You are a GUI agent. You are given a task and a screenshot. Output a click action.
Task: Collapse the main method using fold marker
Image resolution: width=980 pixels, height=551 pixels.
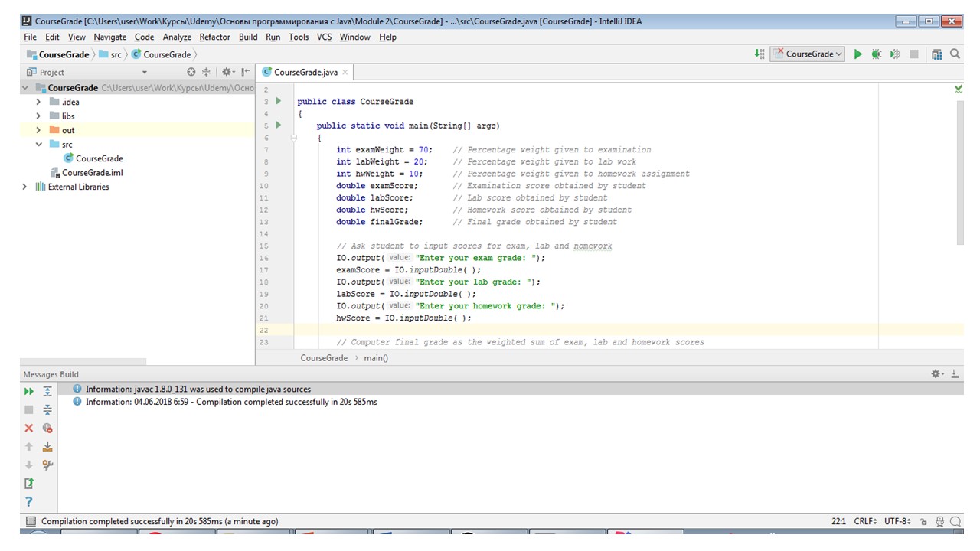click(x=293, y=139)
